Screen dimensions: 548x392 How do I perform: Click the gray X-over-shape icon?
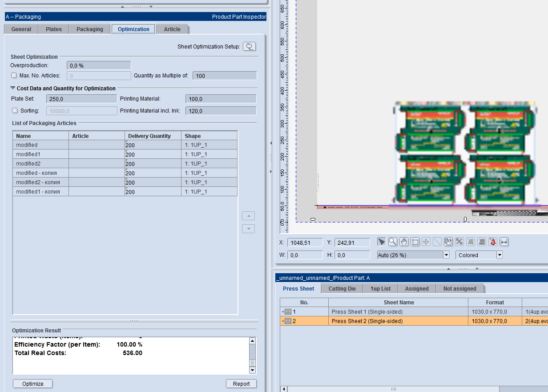point(471,242)
